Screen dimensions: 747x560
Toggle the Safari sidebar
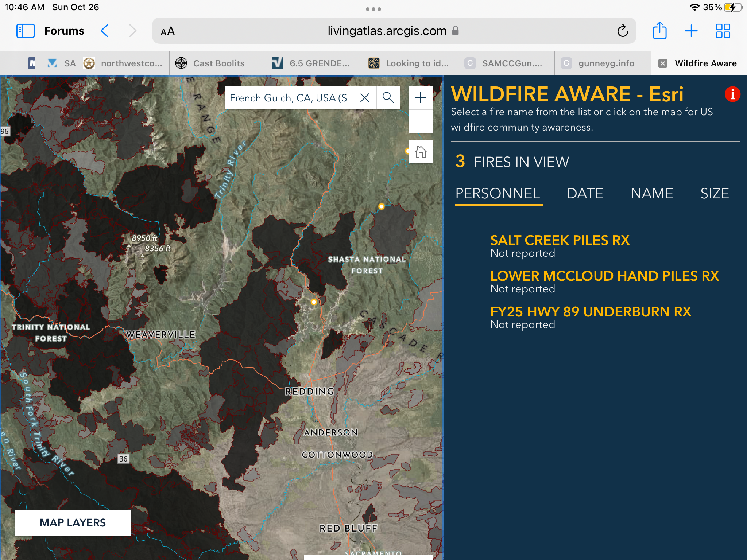(26, 31)
